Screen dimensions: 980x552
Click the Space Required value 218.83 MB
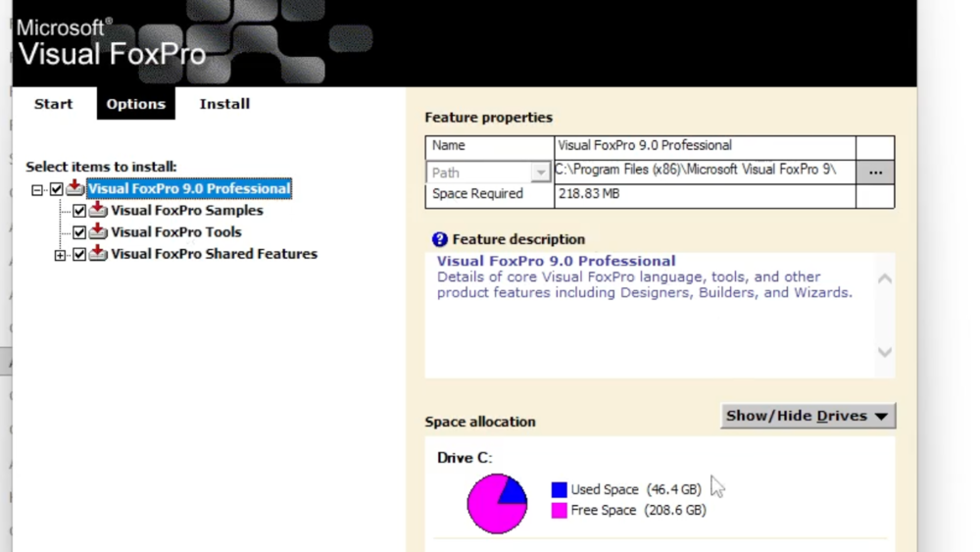[589, 194]
